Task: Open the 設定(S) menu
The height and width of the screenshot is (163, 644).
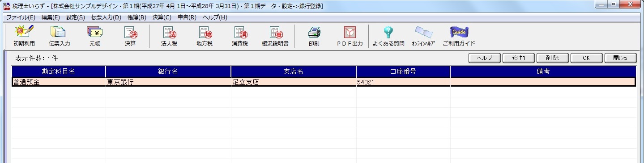Action: click(75, 17)
